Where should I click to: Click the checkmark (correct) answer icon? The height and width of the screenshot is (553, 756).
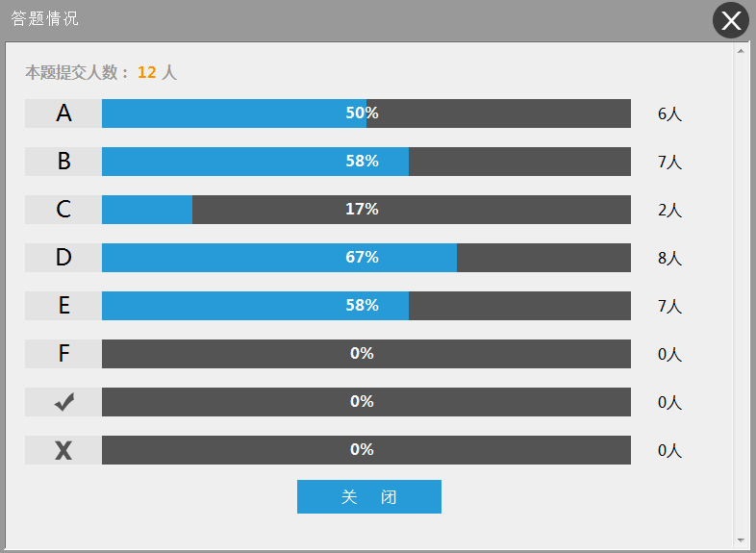coord(63,402)
